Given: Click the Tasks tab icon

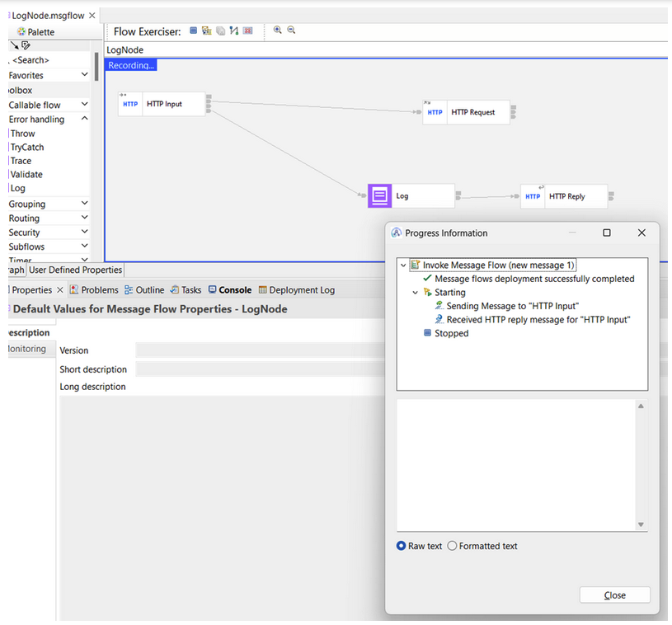Looking at the screenshot, I should pos(175,289).
